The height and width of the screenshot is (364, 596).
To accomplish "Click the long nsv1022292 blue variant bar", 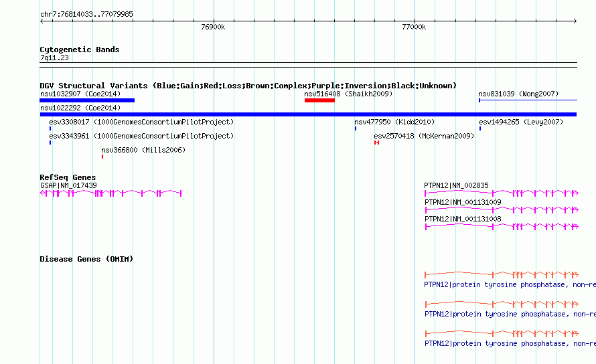I will tap(308, 114).
